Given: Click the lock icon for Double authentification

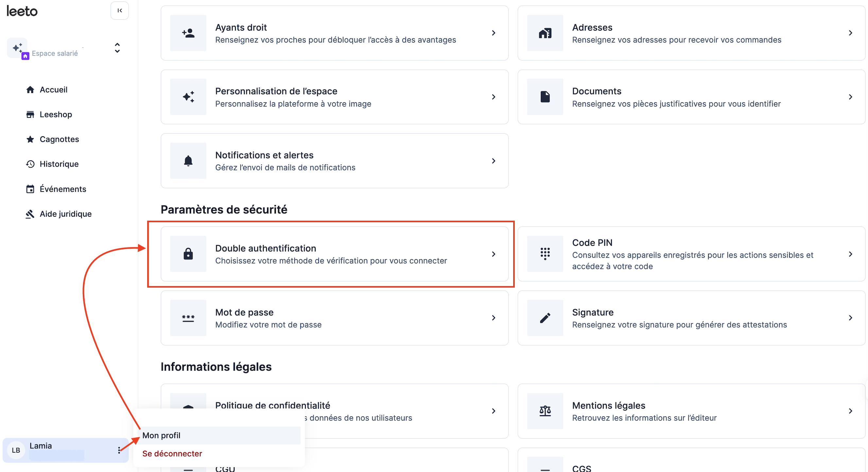Looking at the screenshot, I should pyautogui.click(x=188, y=254).
